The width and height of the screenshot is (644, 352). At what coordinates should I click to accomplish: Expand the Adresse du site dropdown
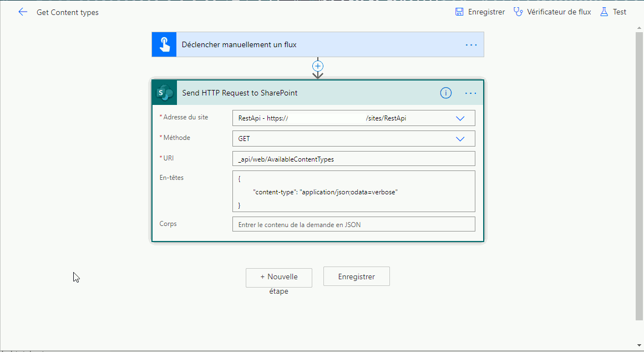pos(460,118)
